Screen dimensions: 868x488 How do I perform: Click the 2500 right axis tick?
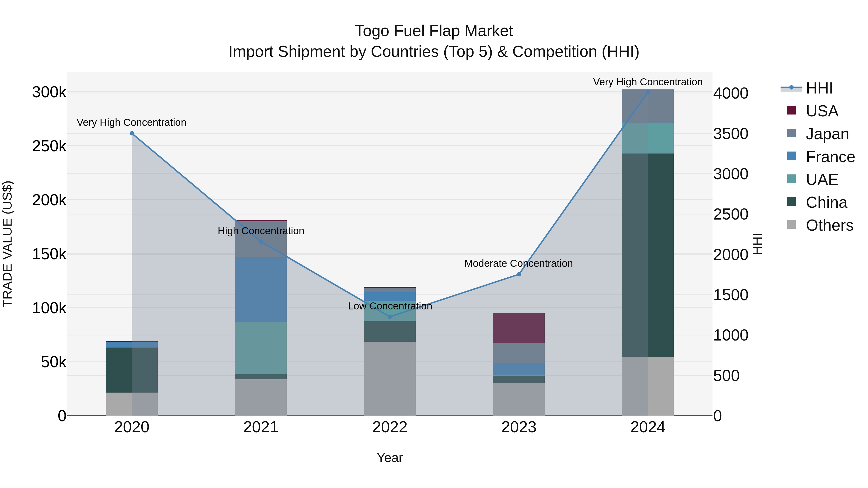pyautogui.click(x=731, y=214)
